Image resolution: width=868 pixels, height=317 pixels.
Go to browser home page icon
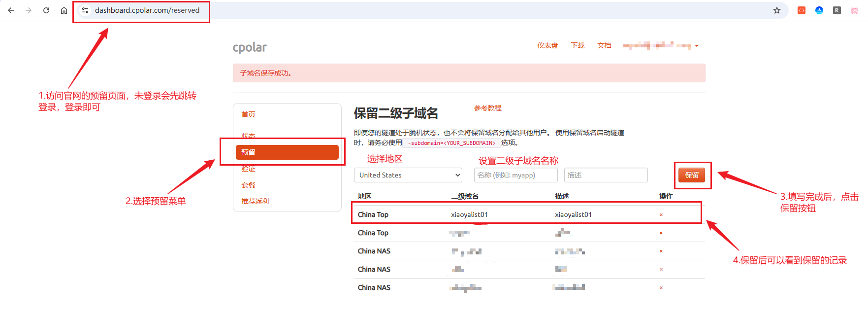pyautogui.click(x=64, y=10)
